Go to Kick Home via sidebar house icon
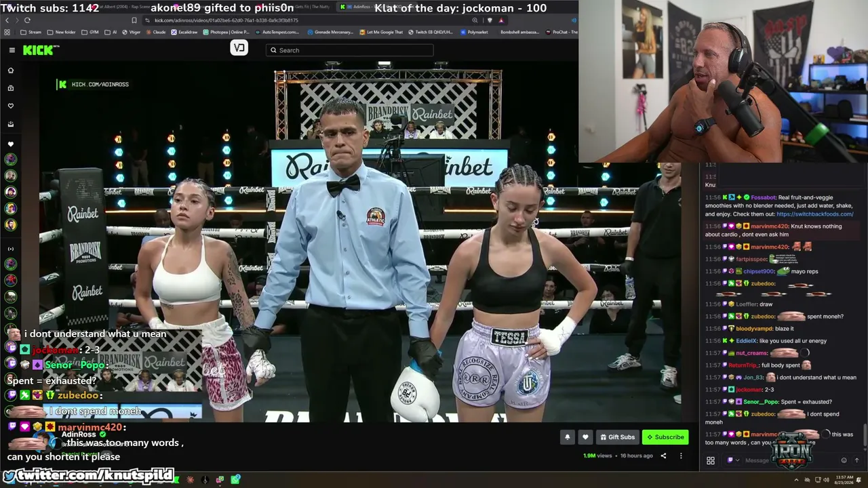868x488 pixels. pos(11,70)
